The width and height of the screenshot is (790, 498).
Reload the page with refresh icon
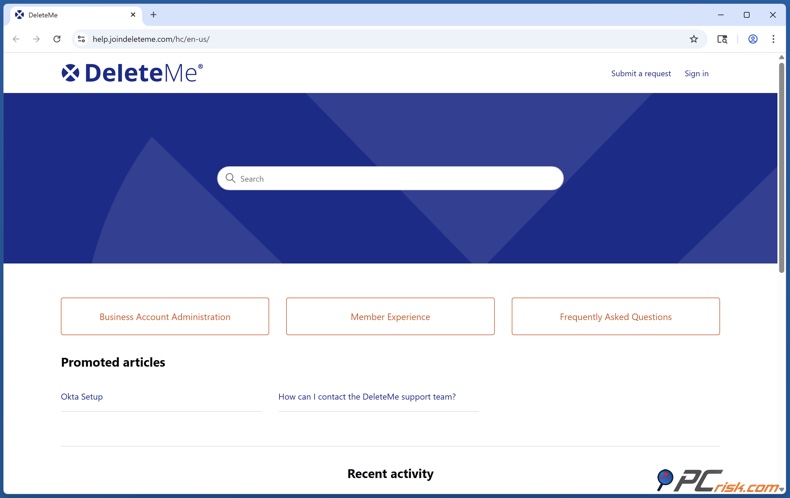[x=57, y=39]
